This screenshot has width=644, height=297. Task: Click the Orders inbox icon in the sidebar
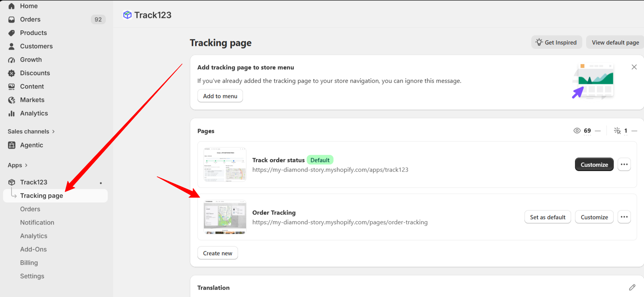[11, 20]
